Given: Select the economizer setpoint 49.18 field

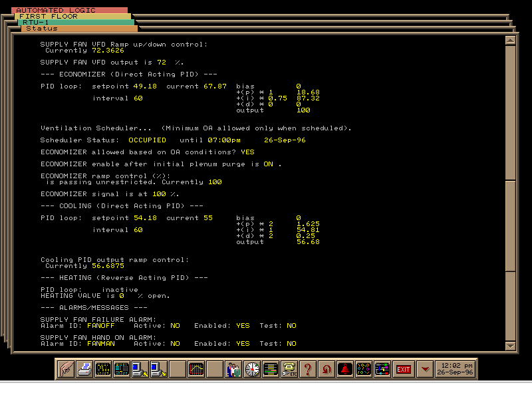Looking at the screenshot, I should coord(145,86).
